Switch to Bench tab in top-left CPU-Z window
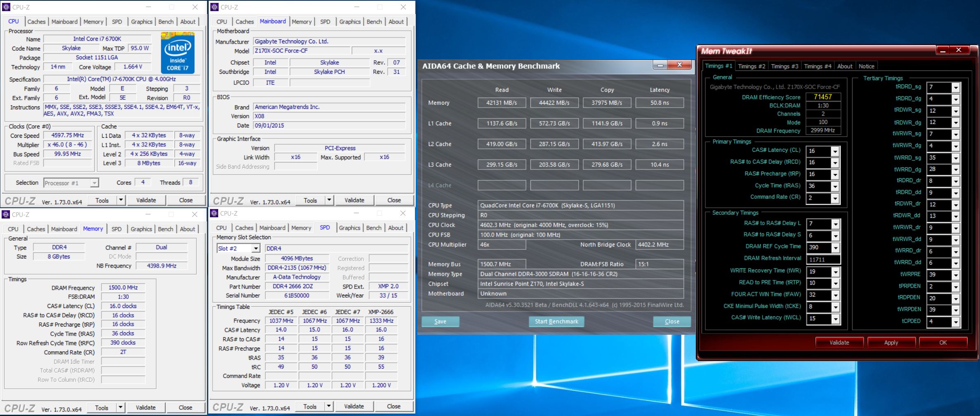 click(x=166, y=21)
